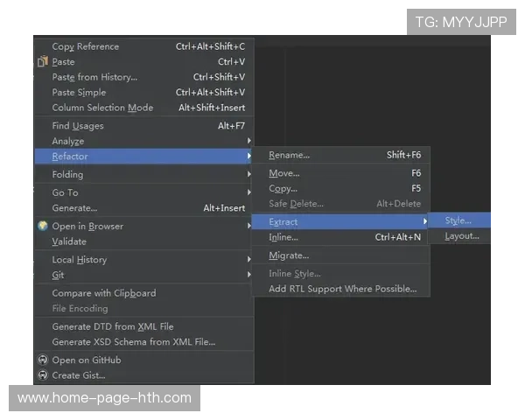Screen dimensions: 525x420
Task: Choose Paste from History option
Action: coord(94,77)
